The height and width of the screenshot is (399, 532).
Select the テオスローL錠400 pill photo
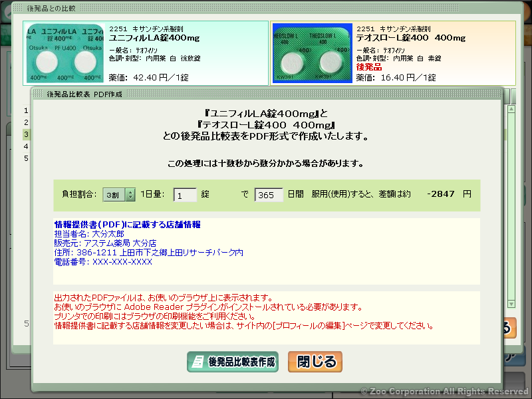click(313, 53)
